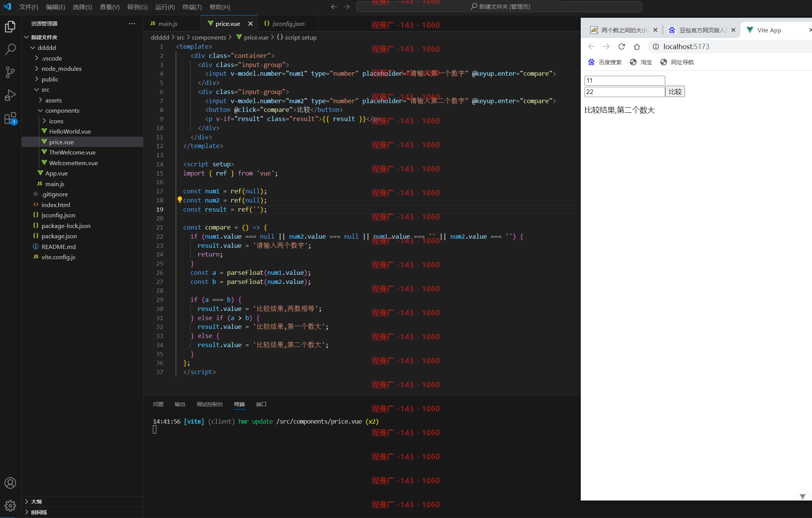Click the site info icon in address bar
Screen dimensions: 812x518
(656, 46)
